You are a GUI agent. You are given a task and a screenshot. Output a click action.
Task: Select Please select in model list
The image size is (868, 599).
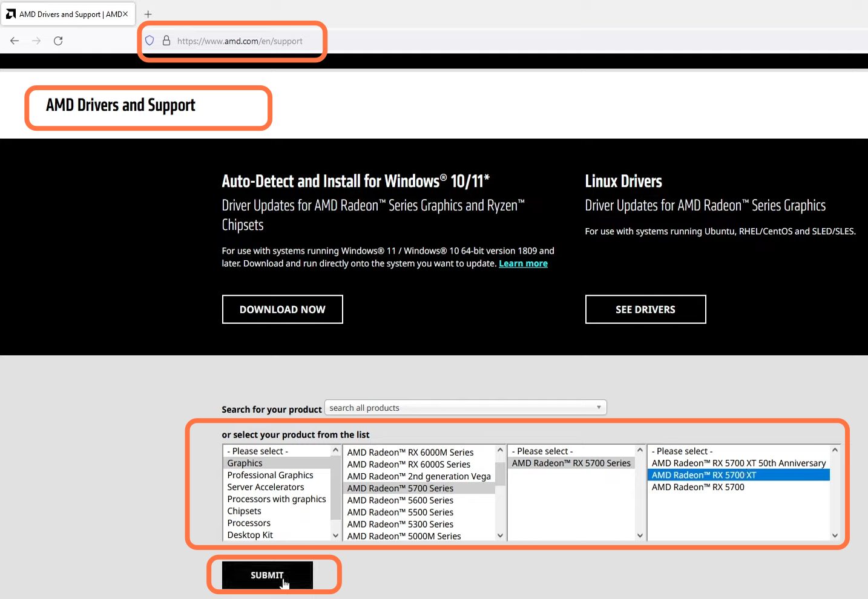tap(738, 451)
